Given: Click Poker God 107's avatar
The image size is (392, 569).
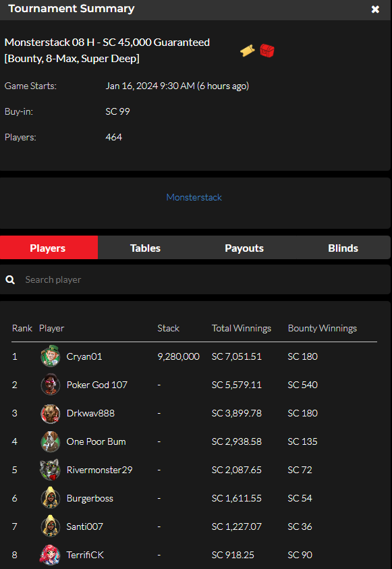Looking at the screenshot, I should click(x=50, y=385).
